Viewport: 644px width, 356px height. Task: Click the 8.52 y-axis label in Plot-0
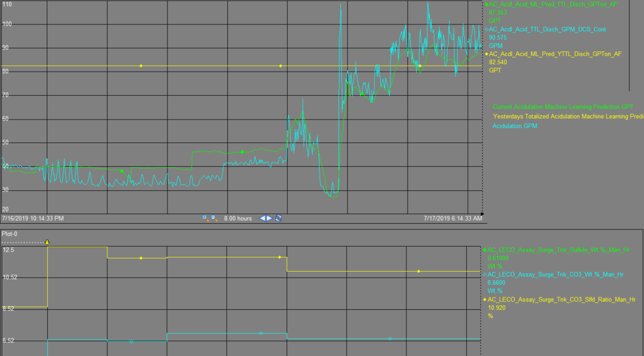8,308
